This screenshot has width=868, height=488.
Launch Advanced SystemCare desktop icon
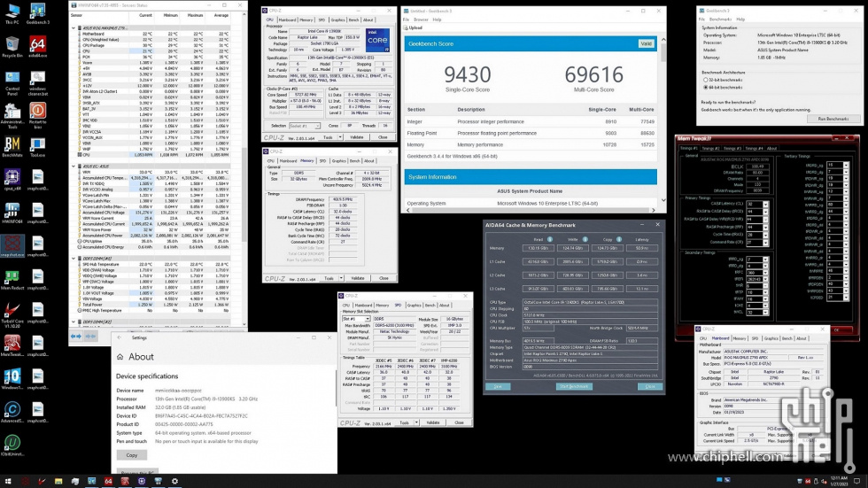coord(12,413)
